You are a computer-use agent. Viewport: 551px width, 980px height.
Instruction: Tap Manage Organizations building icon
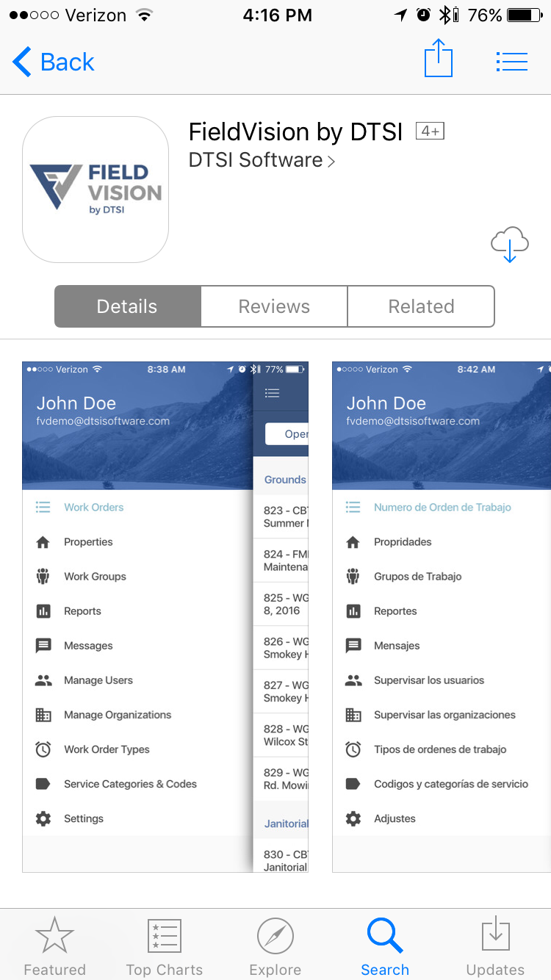pyautogui.click(x=43, y=715)
